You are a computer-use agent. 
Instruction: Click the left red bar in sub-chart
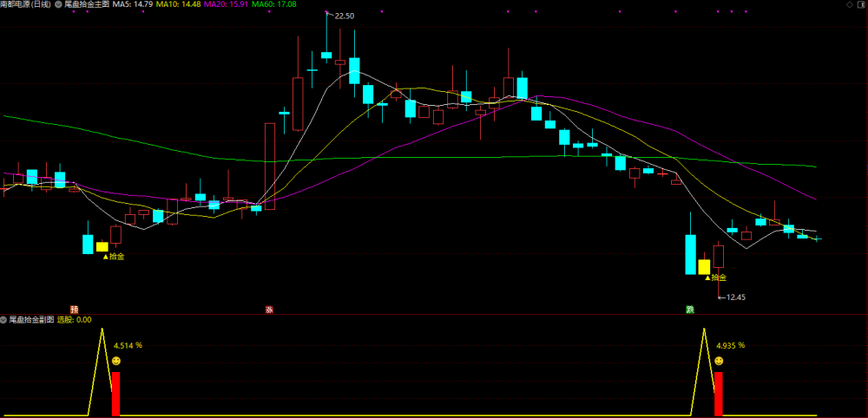click(115, 394)
